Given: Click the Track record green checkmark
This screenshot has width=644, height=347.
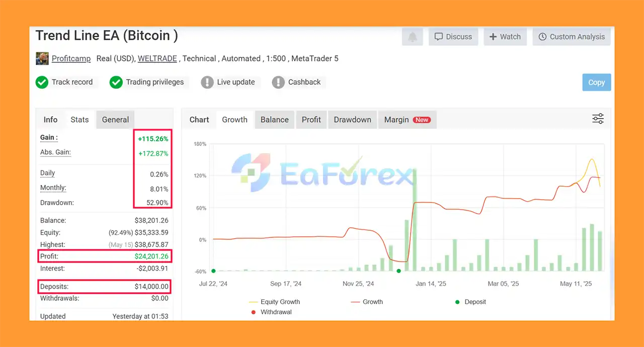Looking at the screenshot, I should [42, 82].
